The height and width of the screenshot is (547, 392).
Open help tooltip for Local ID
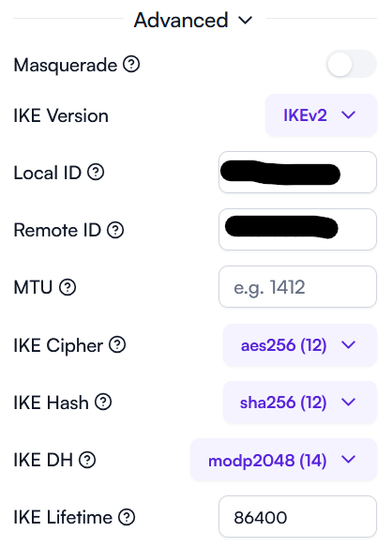96,172
